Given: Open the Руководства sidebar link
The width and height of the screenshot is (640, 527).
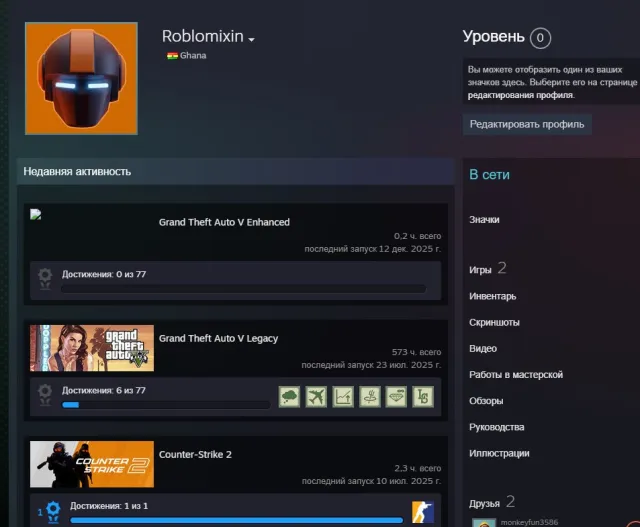Looking at the screenshot, I should click(497, 427).
